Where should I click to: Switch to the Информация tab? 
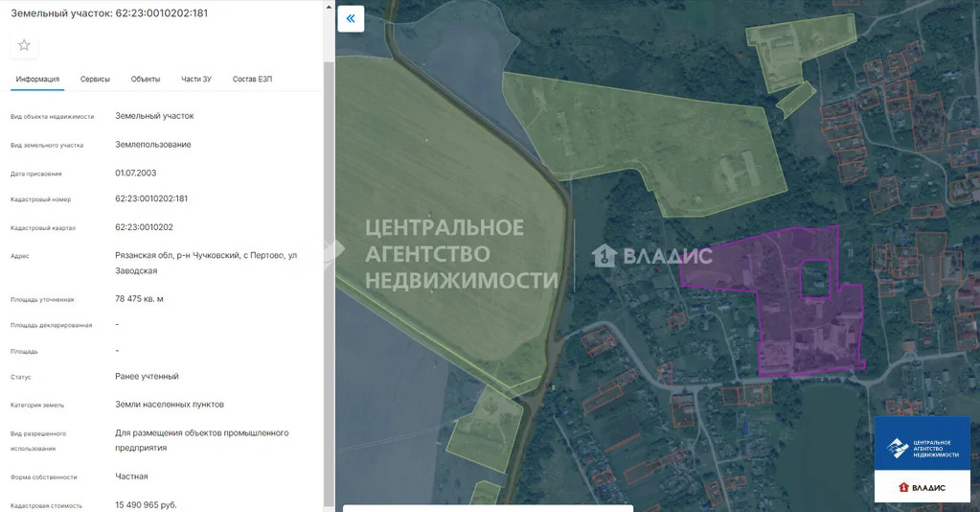point(37,79)
